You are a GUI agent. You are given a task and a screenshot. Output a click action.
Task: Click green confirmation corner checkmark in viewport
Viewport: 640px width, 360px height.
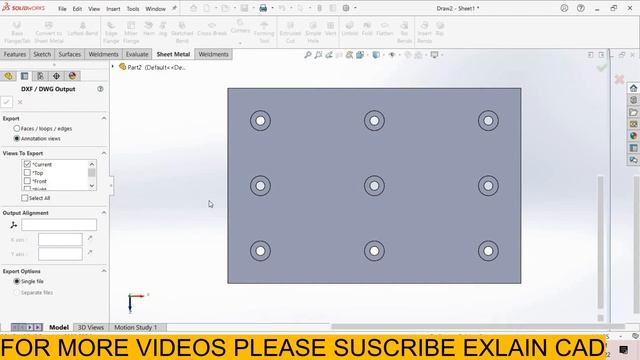pos(602,67)
